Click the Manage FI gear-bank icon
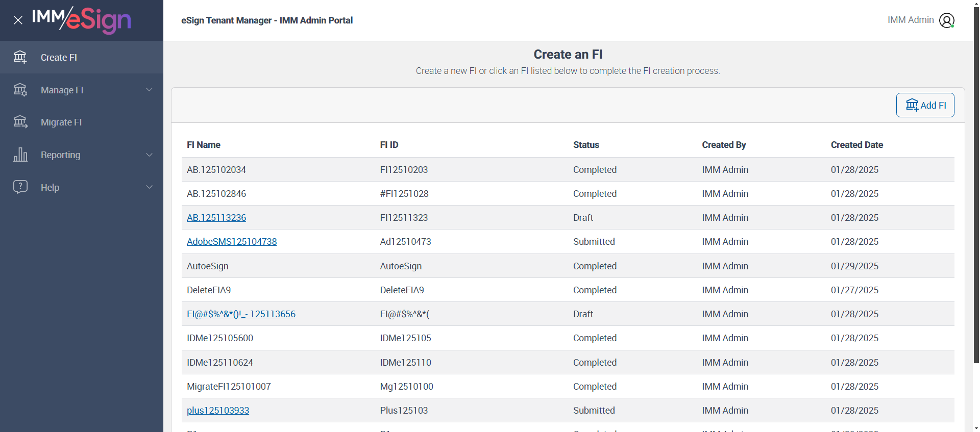The image size is (980, 432). [x=20, y=90]
